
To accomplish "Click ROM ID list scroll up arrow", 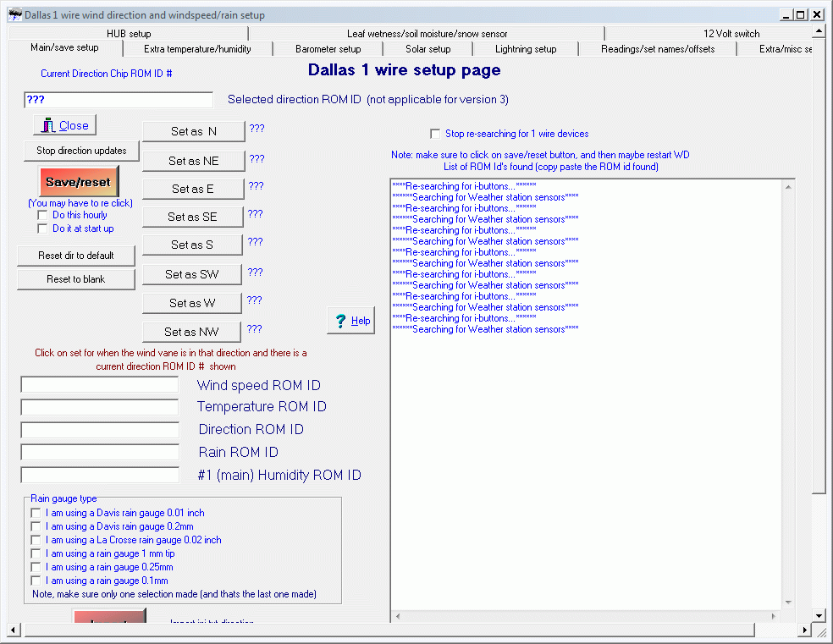I will tap(788, 187).
